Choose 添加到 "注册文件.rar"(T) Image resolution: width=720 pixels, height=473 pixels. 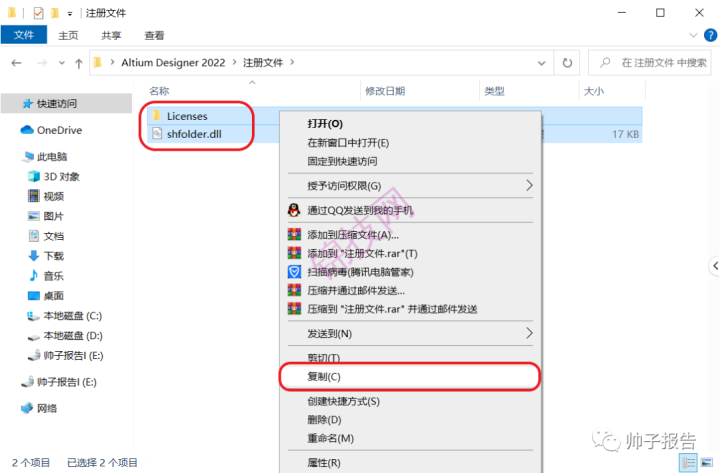tap(411, 253)
